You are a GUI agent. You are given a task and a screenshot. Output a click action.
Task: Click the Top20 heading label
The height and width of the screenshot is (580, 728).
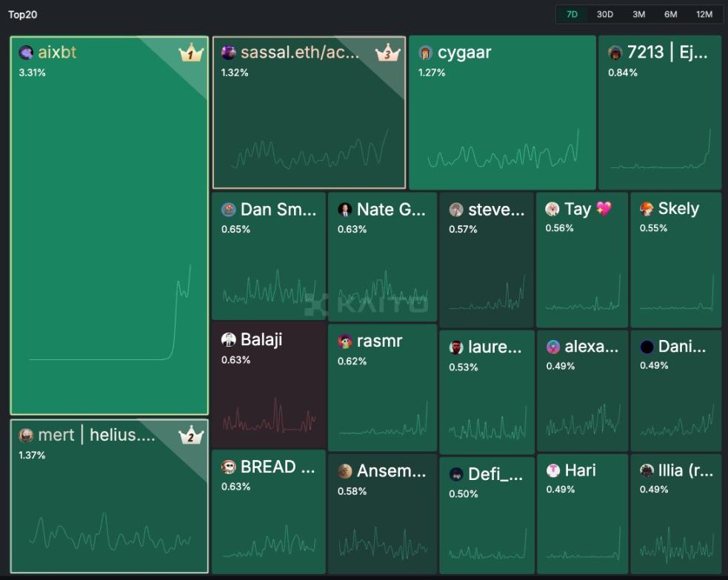23,14
